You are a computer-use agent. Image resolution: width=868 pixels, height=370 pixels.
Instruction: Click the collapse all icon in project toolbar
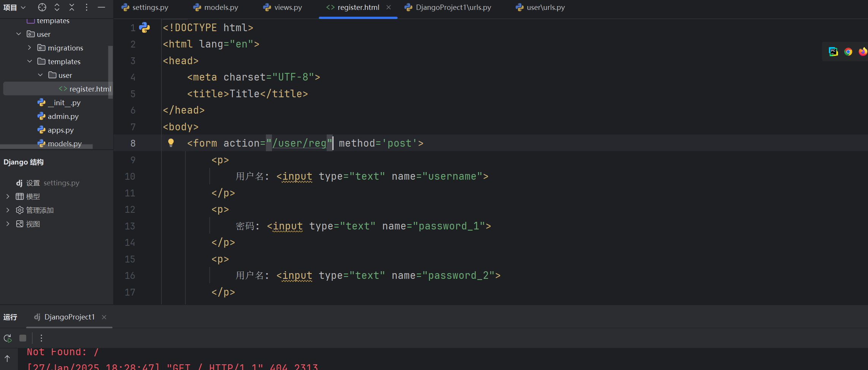[x=72, y=7]
